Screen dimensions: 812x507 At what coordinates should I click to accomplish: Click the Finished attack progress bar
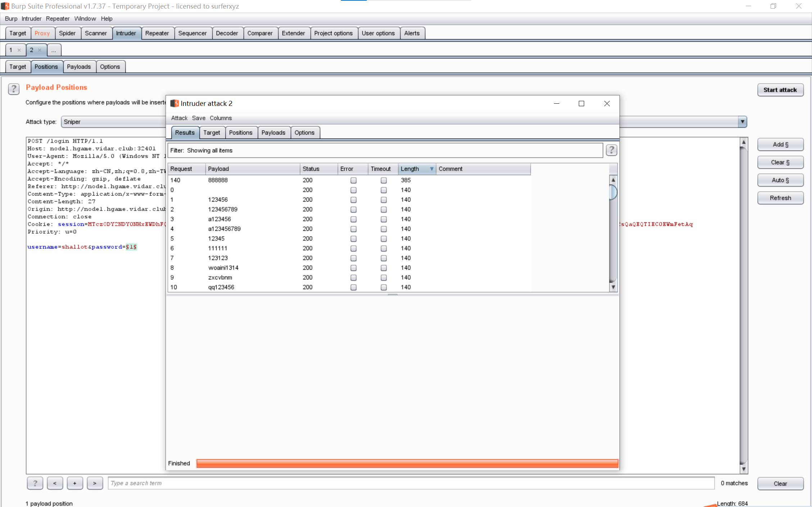tap(407, 463)
